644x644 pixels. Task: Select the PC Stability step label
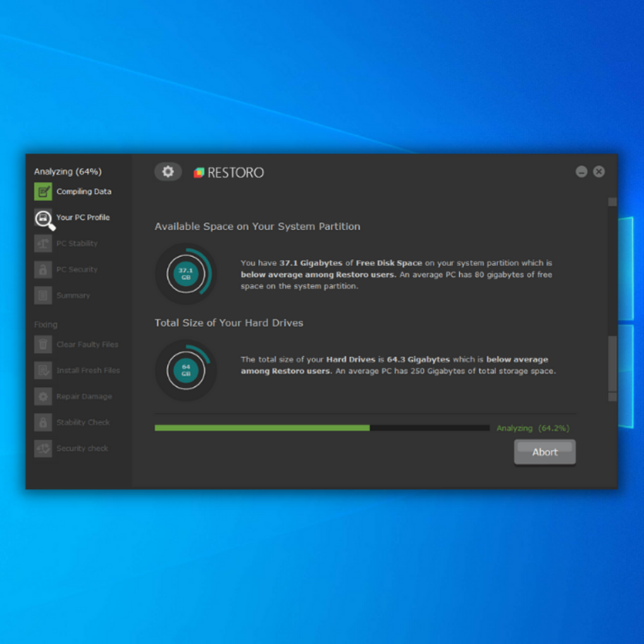click(77, 243)
